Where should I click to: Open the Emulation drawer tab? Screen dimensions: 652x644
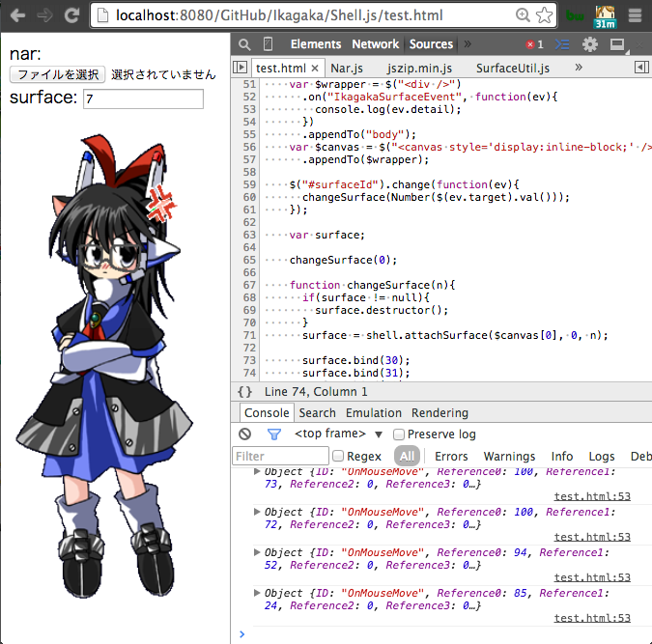pos(374,413)
